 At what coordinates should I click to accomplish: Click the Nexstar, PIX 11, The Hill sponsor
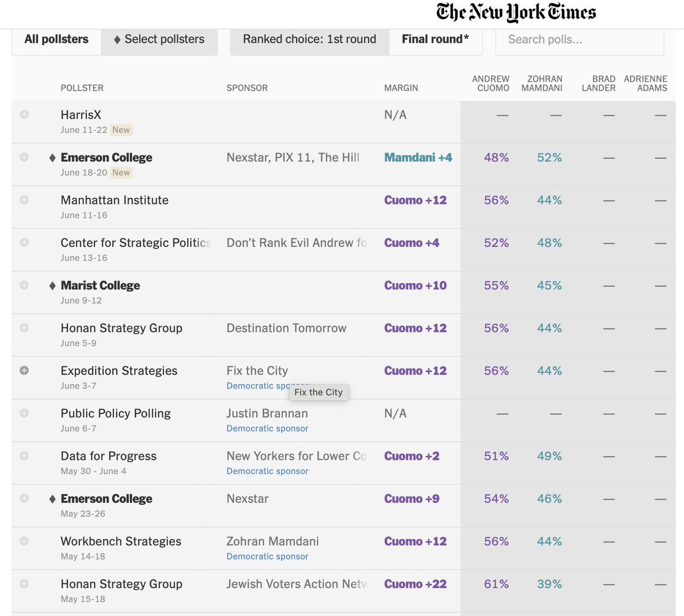coord(293,157)
